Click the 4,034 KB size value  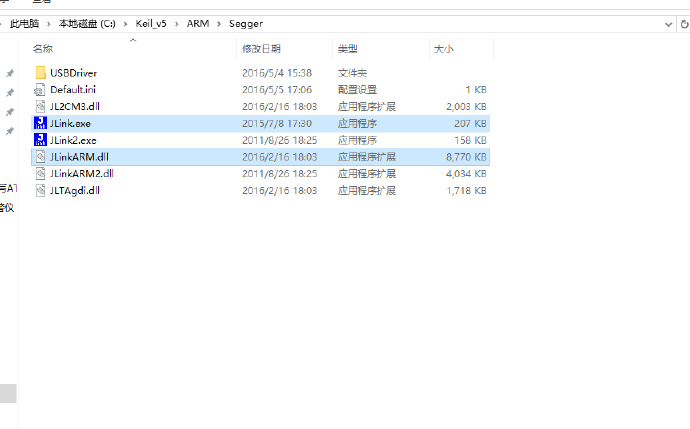(466, 174)
